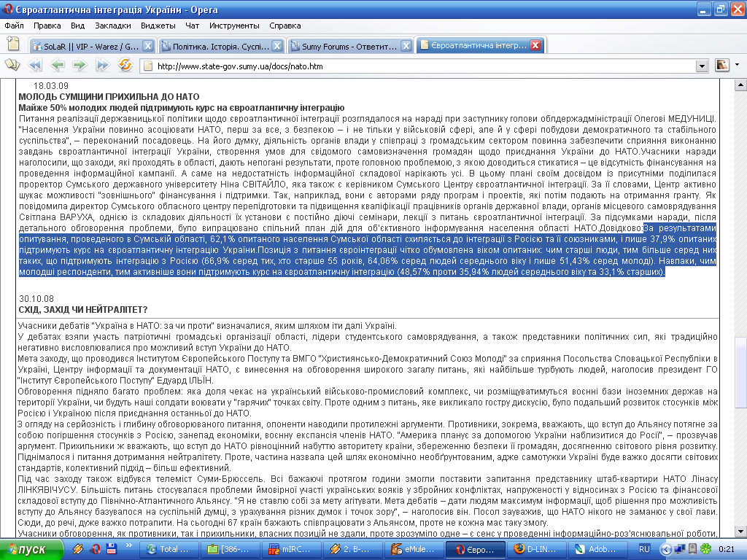Open the Закладки menu
The width and height of the screenshot is (747, 560).
(112, 26)
